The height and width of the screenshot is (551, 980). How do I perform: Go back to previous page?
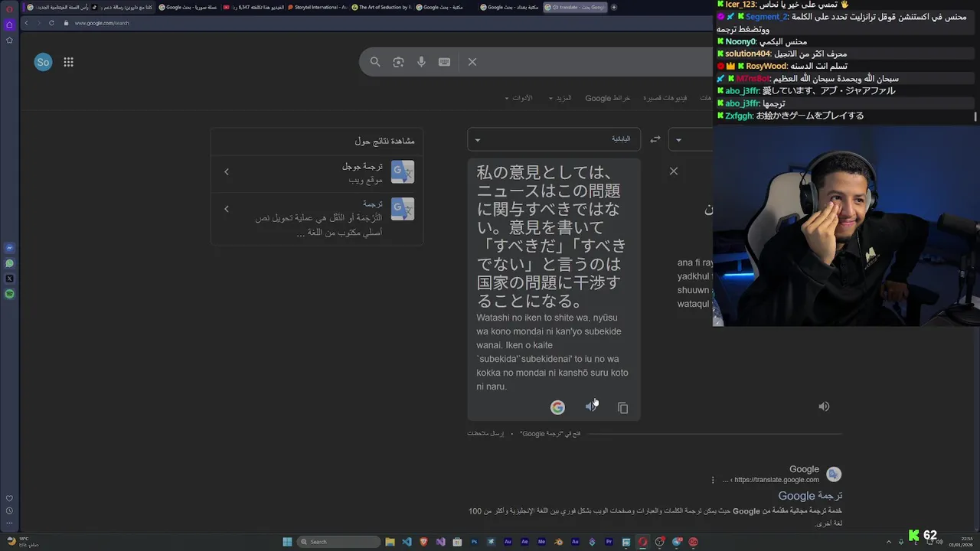tap(26, 23)
